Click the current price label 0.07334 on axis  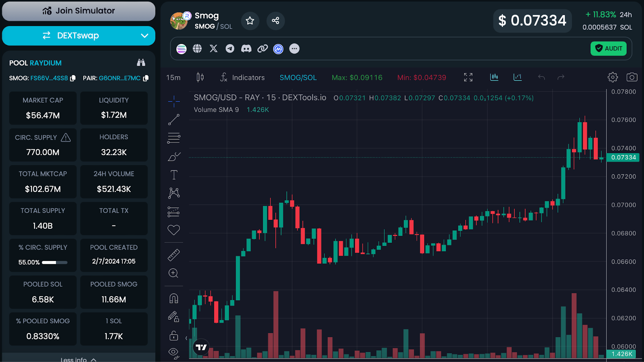coord(623,157)
